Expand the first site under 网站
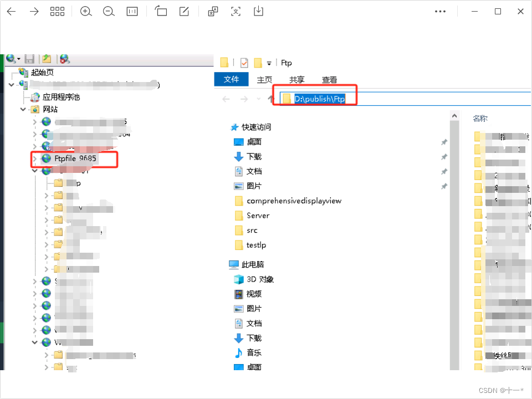Screen dimensions: 532x399 coord(34,122)
